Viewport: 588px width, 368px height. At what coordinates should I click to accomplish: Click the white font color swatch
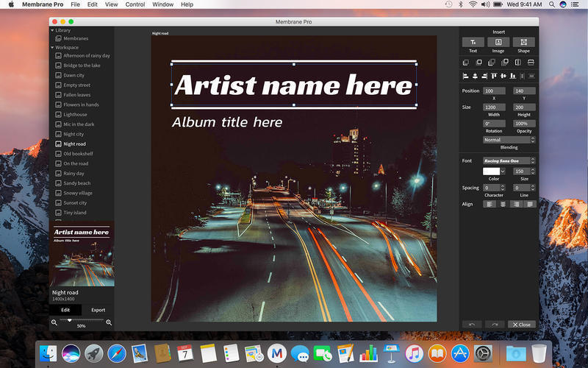[491, 171]
